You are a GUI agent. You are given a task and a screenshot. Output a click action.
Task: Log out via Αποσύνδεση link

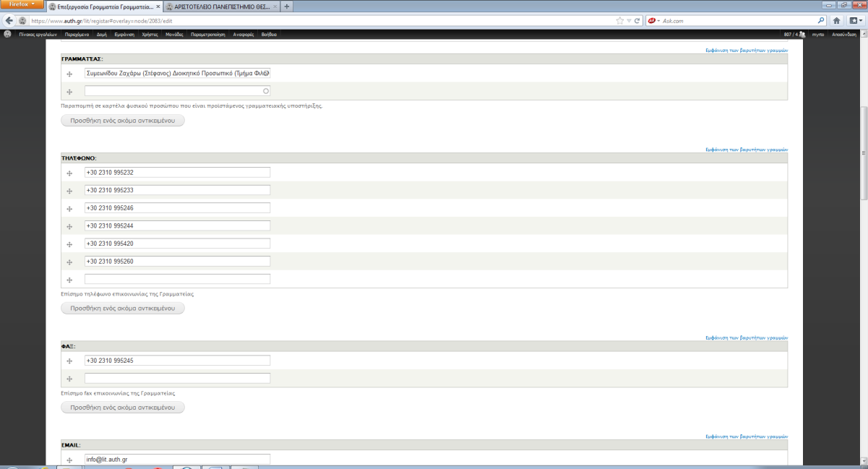[844, 34]
